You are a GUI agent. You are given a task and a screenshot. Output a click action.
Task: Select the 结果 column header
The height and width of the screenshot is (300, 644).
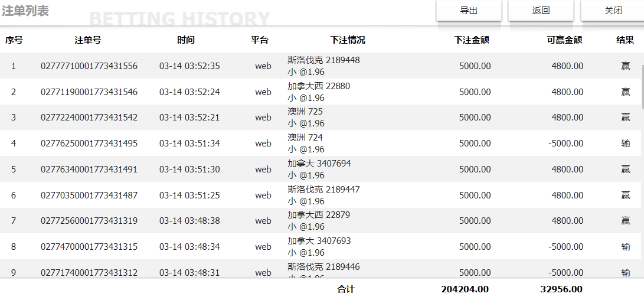(625, 40)
